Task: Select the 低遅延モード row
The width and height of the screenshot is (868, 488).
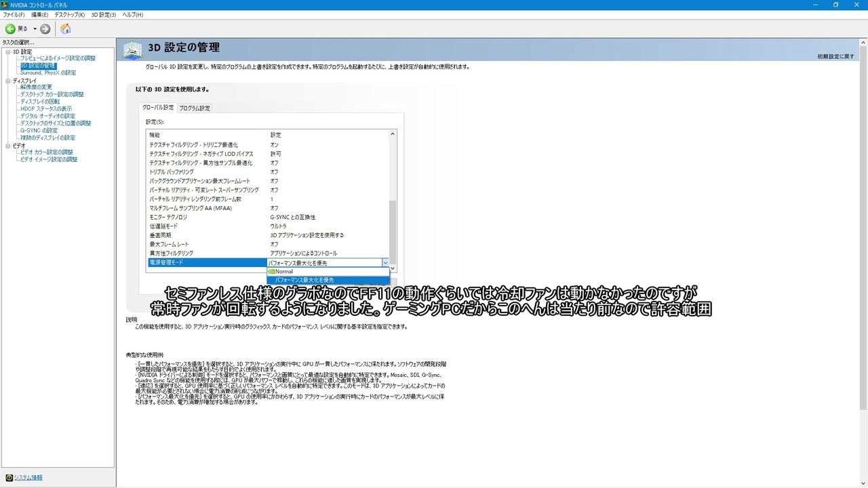Action: [268, 226]
